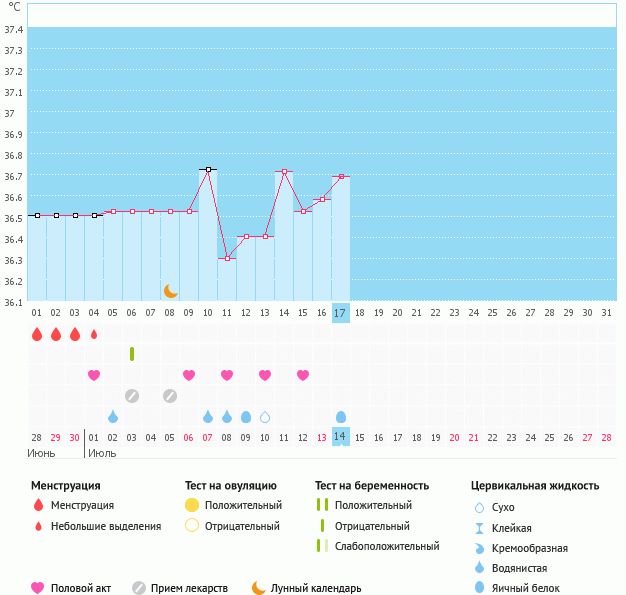This screenshot has height=595, width=626.
Task: Click the highlighted calendar date 14
Action: tap(341, 437)
